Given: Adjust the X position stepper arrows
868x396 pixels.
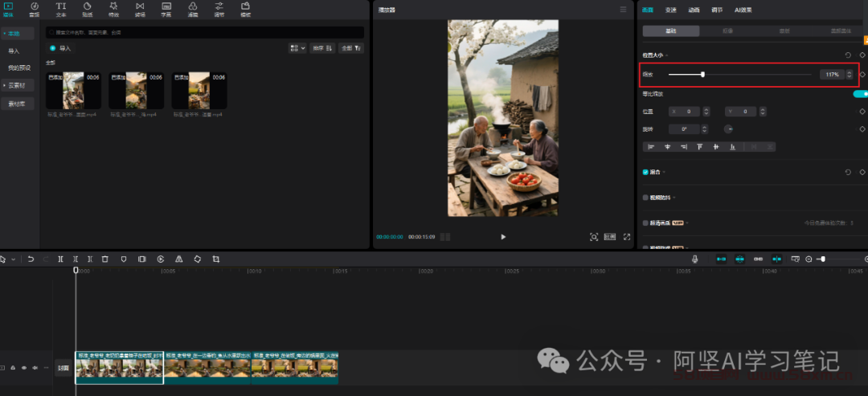Looking at the screenshot, I should pyautogui.click(x=706, y=112).
